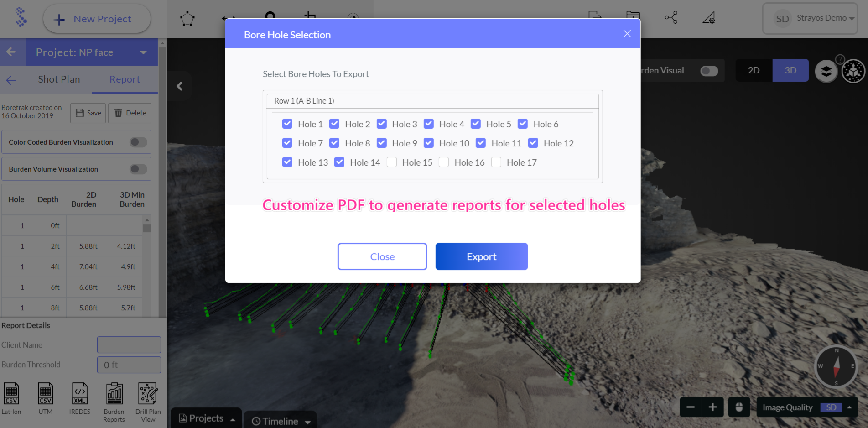The image size is (868, 428).
Task: Click the Row 1 (A-B Line 1) header
Action: [432, 101]
